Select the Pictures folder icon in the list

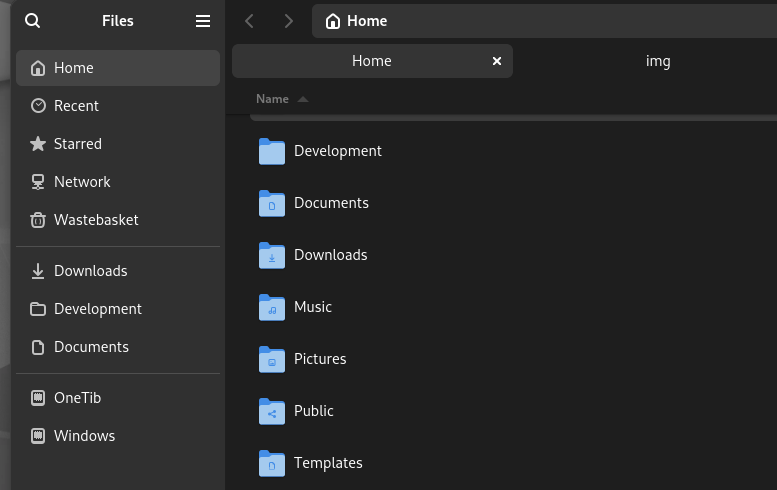pos(272,359)
